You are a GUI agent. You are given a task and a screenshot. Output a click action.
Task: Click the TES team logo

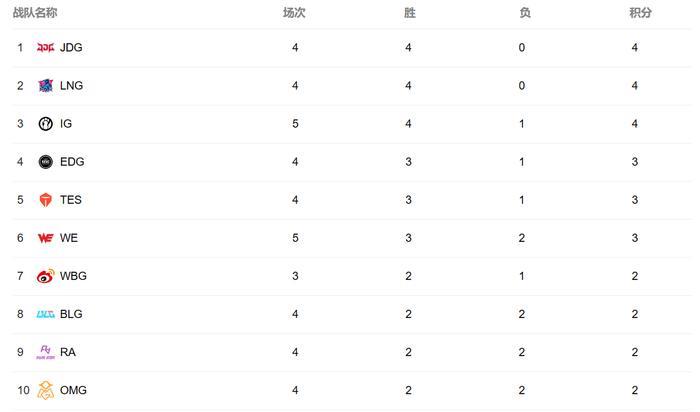[46, 200]
